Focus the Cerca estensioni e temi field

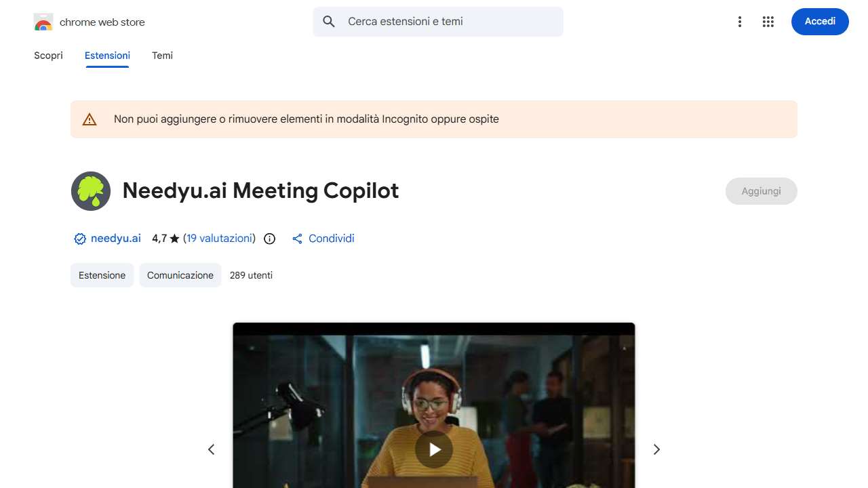438,22
